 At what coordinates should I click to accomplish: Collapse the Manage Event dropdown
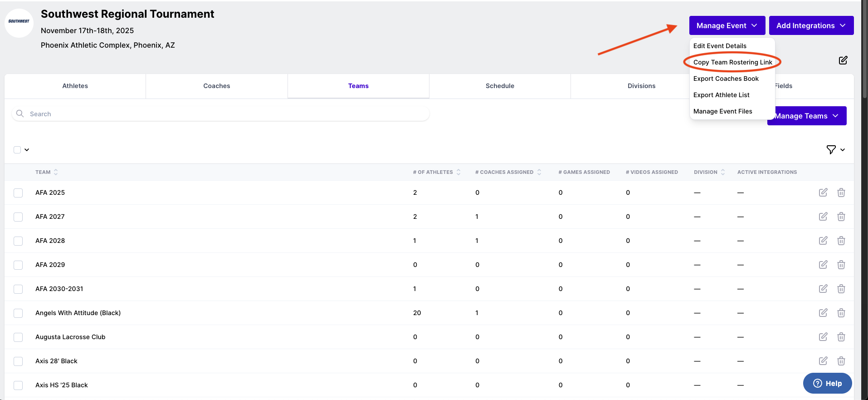coord(727,25)
